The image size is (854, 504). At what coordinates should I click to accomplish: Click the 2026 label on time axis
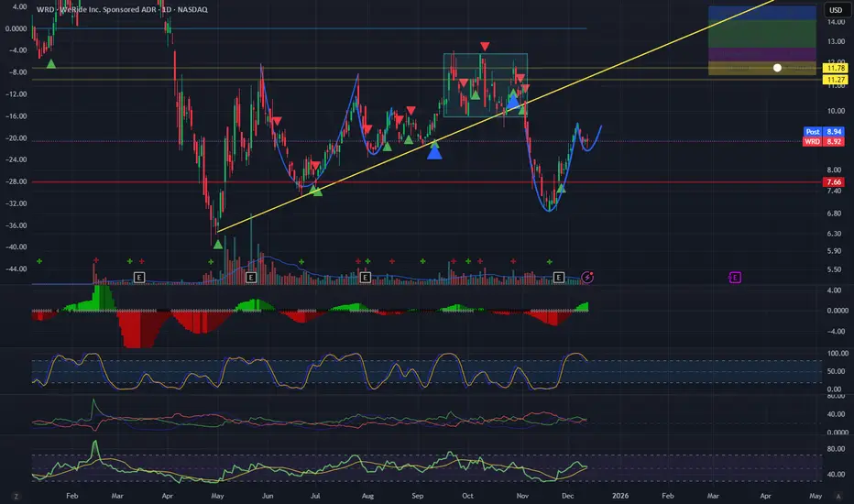click(x=619, y=496)
